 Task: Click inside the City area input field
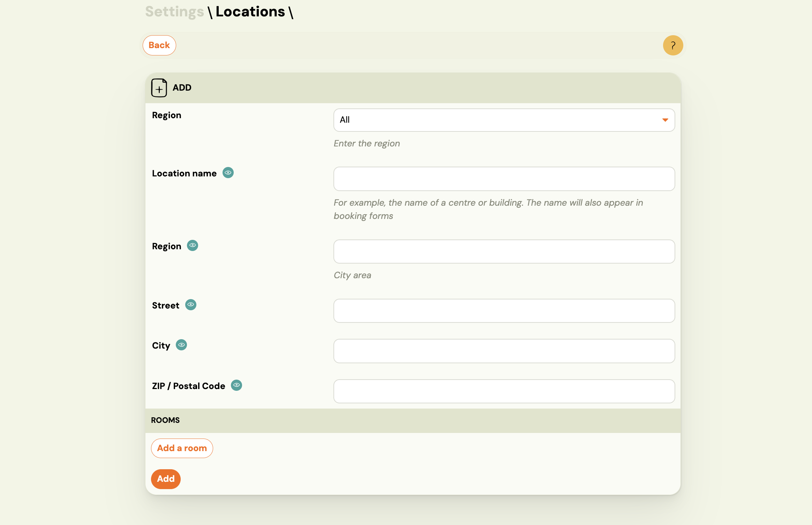coord(504,251)
